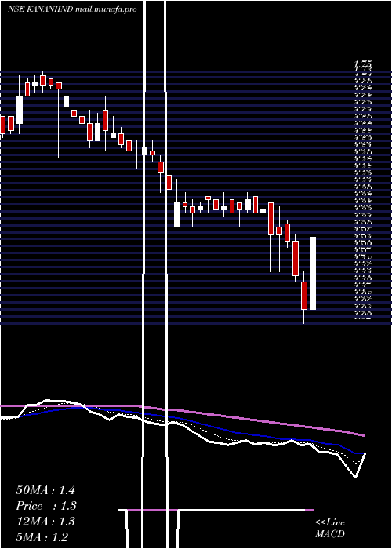
Task: Click the final tall white candlestick
Action: tap(313, 274)
